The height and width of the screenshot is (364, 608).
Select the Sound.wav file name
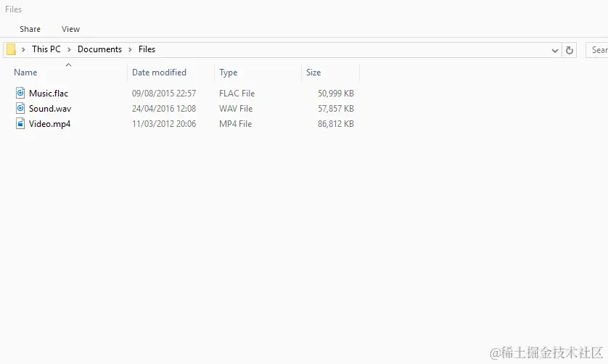click(50, 109)
